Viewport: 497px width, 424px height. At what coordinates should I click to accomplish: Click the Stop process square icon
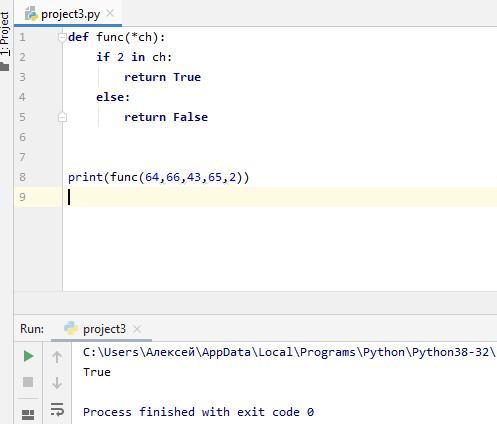tap(28, 382)
